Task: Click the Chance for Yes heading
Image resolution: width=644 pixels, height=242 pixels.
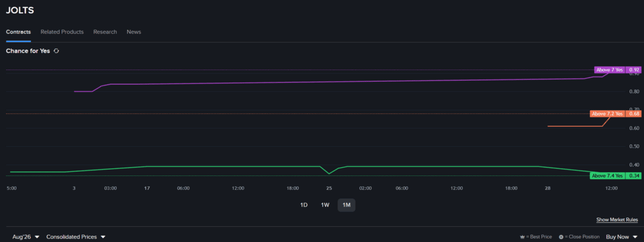Action: click(x=28, y=51)
